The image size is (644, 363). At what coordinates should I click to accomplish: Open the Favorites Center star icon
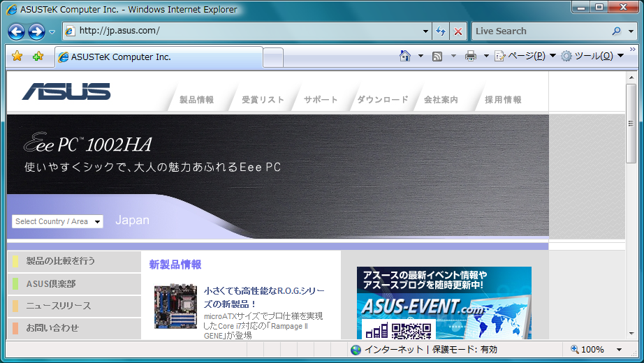(17, 56)
